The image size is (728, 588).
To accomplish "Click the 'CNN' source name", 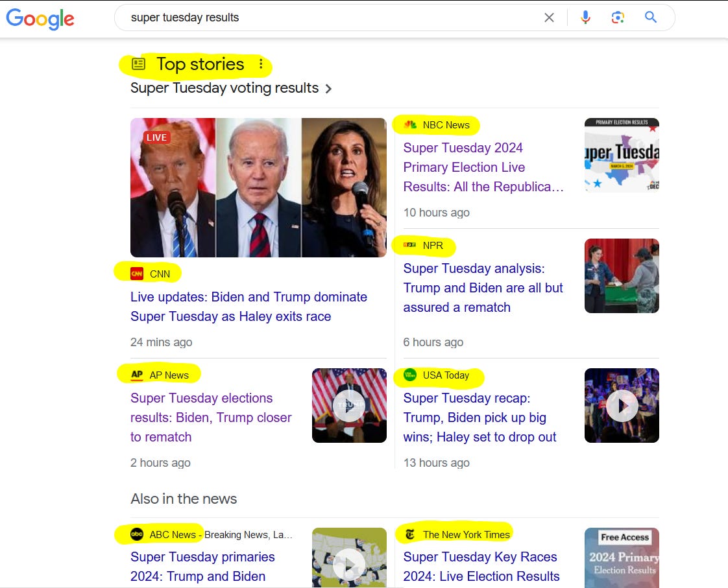I will point(160,274).
